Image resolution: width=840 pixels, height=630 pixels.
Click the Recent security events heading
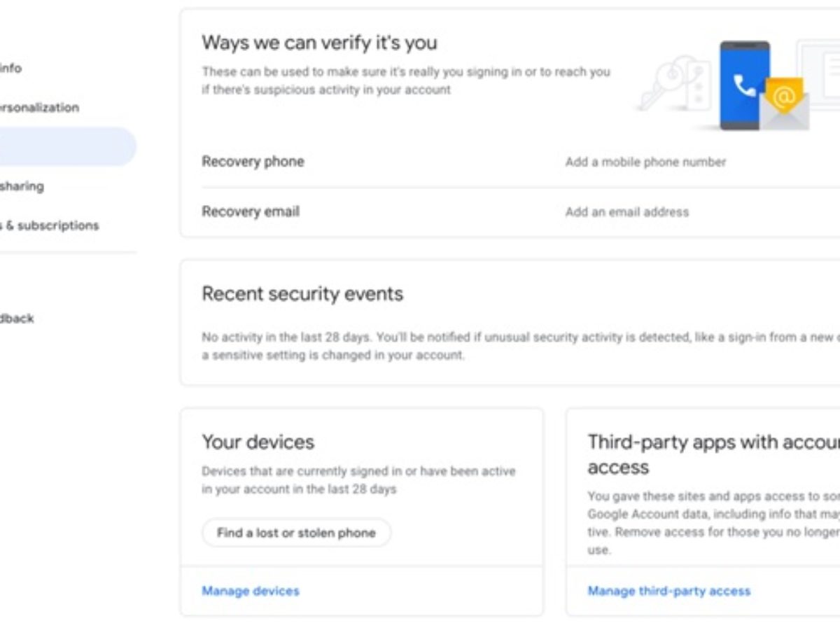(x=302, y=293)
